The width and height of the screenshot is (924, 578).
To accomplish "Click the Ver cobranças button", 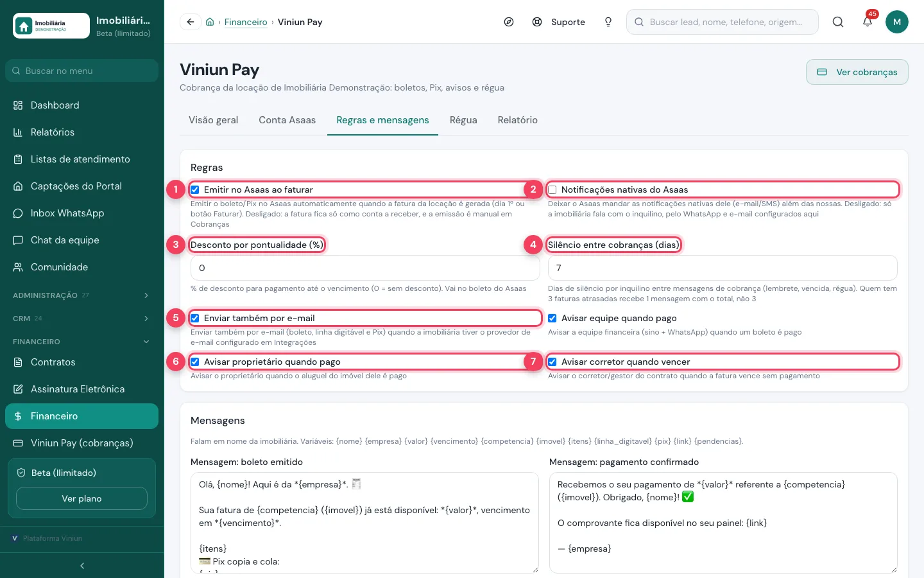I will click(x=857, y=72).
